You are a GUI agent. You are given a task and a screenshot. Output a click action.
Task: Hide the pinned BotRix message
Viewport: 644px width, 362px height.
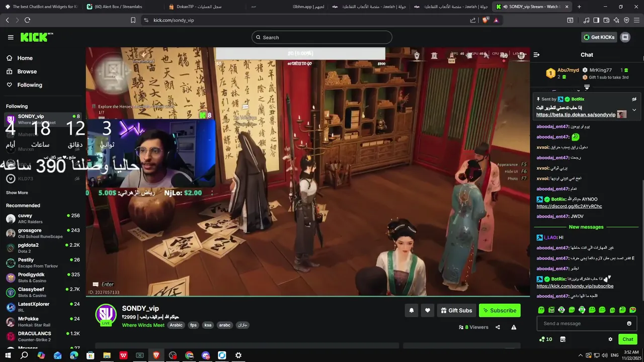coord(634,99)
